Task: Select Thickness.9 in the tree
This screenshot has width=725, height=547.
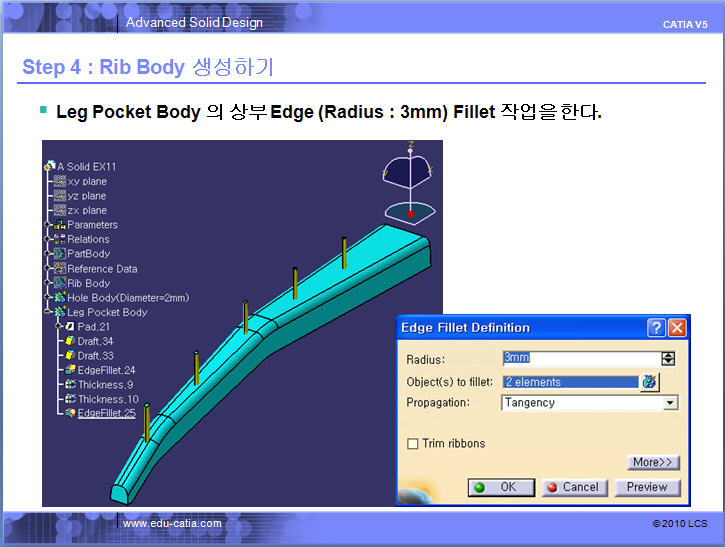Action: [x=105, y=384]
